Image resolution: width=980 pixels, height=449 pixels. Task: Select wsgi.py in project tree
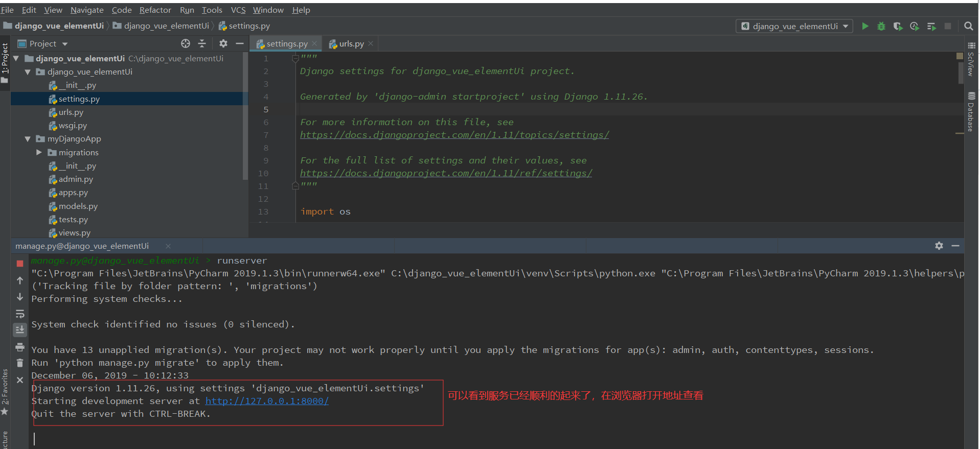point(73,126)
